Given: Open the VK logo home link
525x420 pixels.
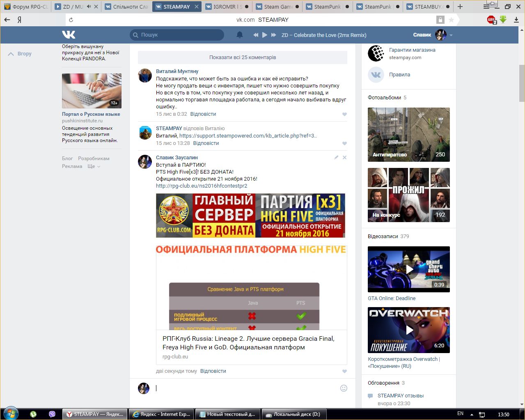Looking at the screenshot, I should (x=69, y=35).
